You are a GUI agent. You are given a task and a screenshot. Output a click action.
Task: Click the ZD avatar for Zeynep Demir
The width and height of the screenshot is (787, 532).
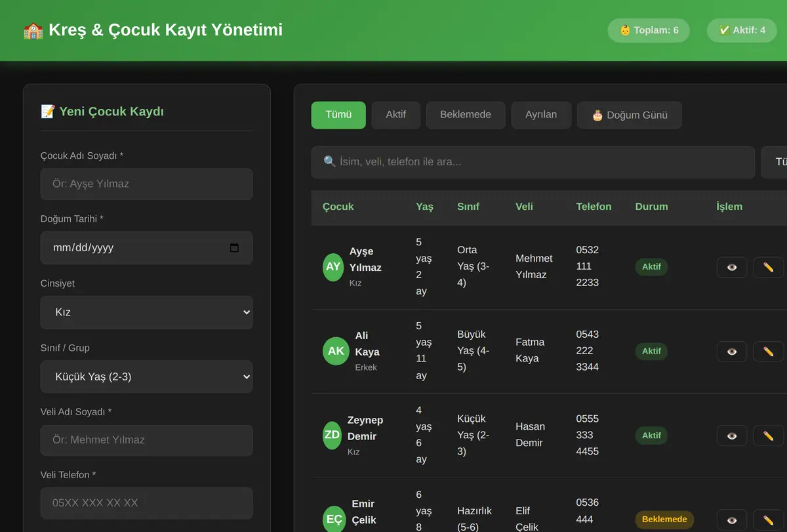pyautogui.click(x=333, y=436)
